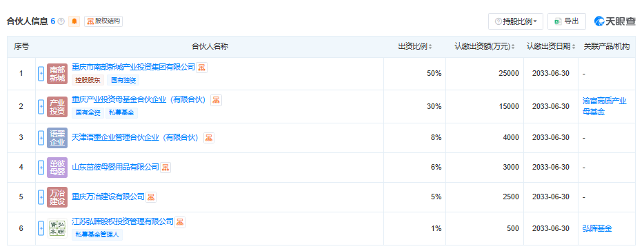Click the 导出 export button
Viewport: 644px width, 251px height.
[566, 21]
